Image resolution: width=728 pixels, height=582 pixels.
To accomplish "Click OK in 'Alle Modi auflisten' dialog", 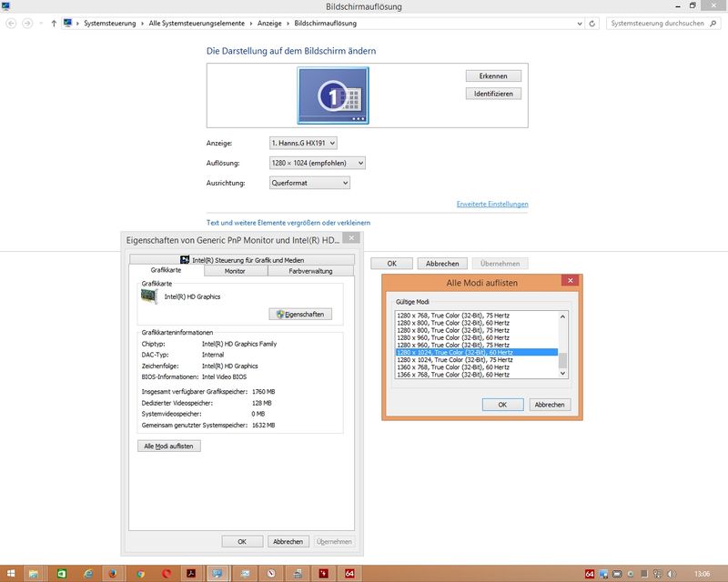I will [503, 405].
